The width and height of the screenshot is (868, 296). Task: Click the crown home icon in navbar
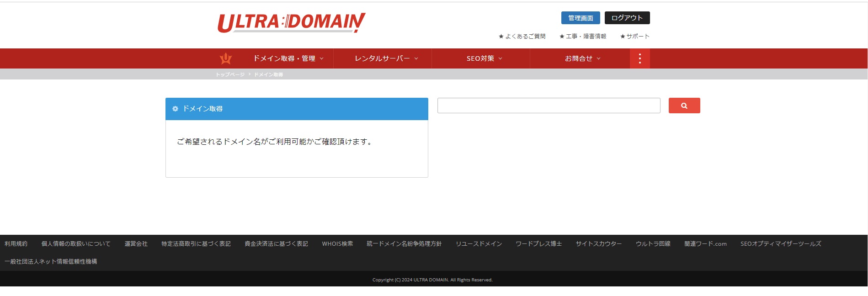click(226, 58)
